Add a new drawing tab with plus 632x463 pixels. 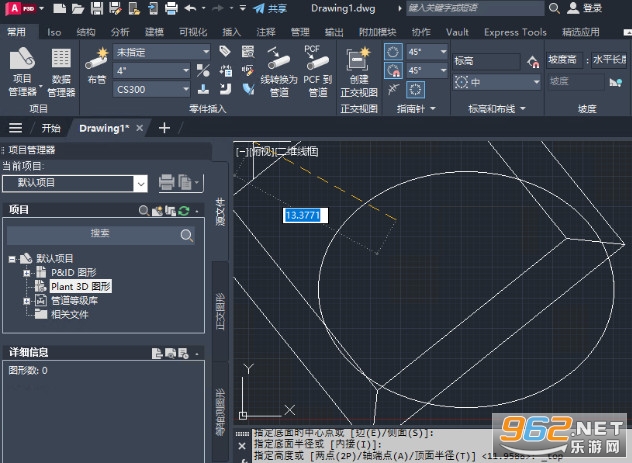coord(164,128)
